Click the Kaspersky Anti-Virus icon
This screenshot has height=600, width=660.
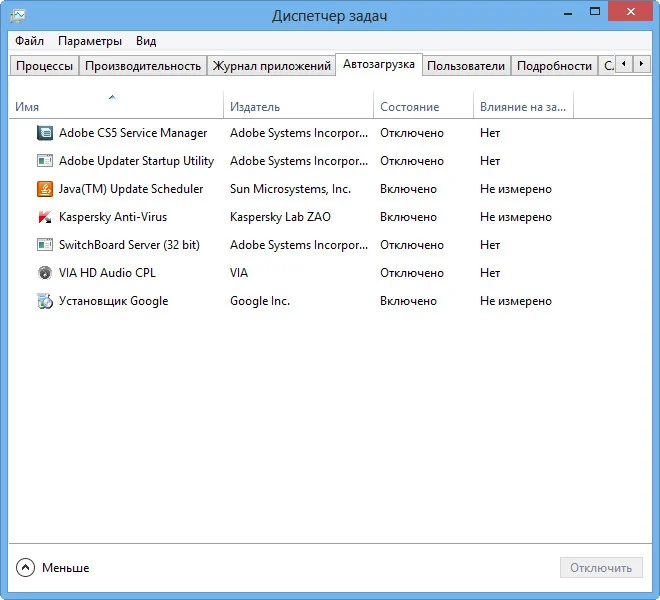[45, 217]
